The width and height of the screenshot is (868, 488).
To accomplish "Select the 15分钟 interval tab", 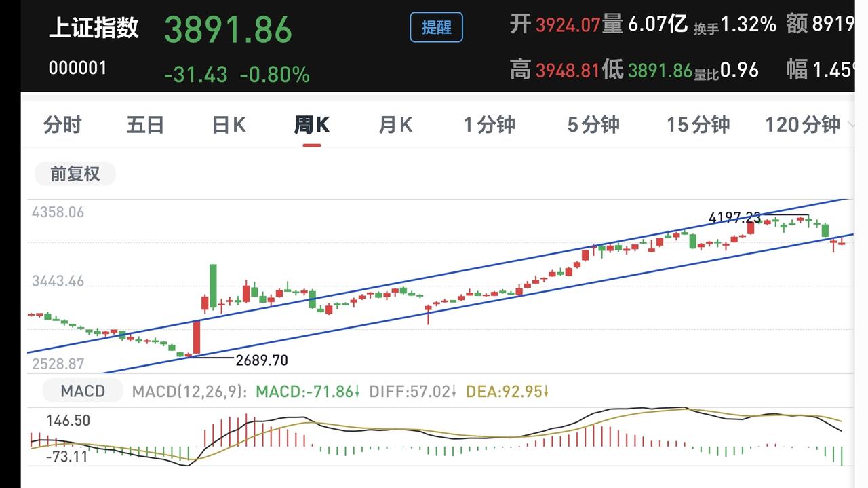I will click(x=698, y=125).
